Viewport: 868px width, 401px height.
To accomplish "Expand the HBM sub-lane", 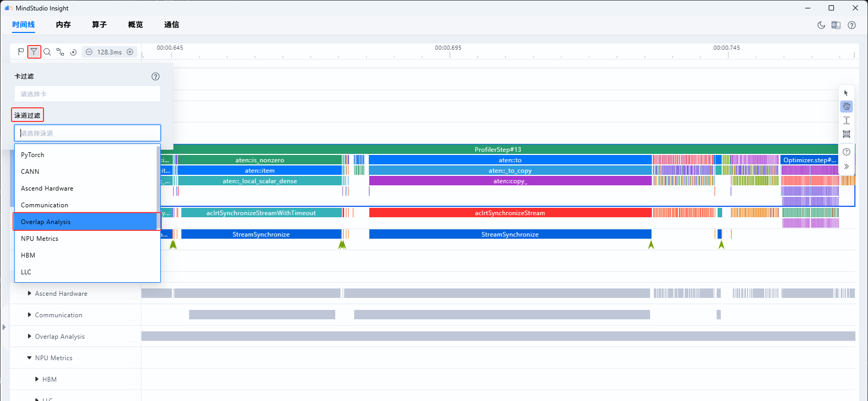I will point(37,380).
